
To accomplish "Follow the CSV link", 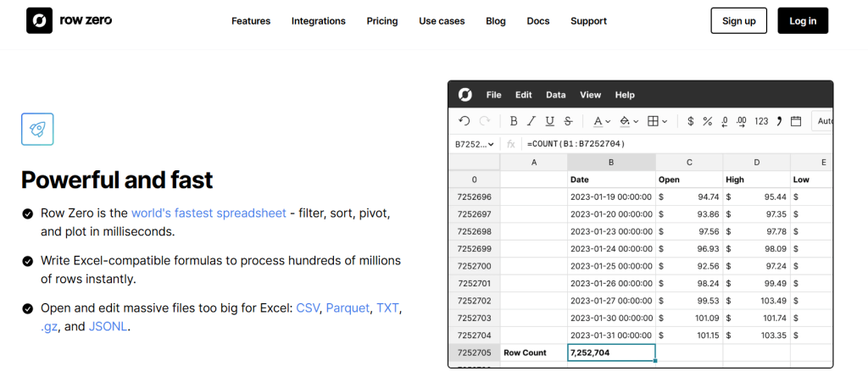I will [308, 308].
